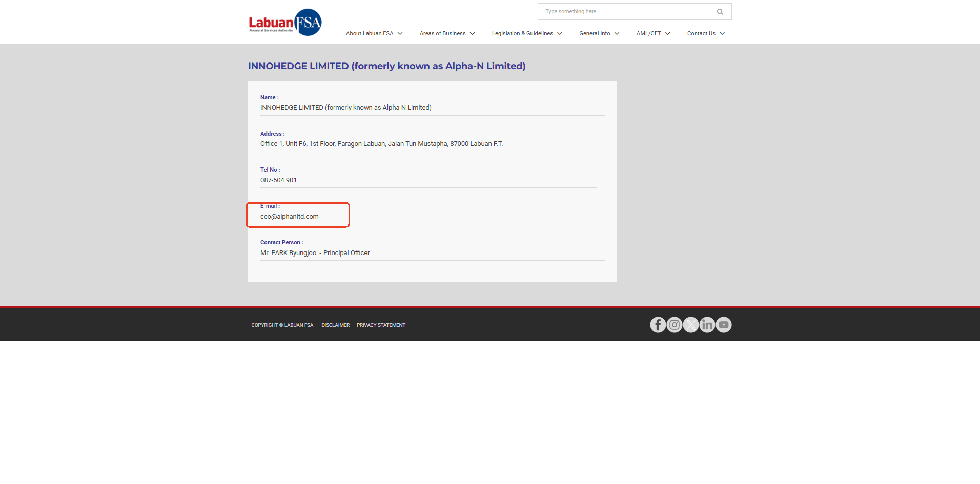Viewport: 980px width, 484px height.
Task: Open the X (Twitter) social icon
Action: coord(691,325)
